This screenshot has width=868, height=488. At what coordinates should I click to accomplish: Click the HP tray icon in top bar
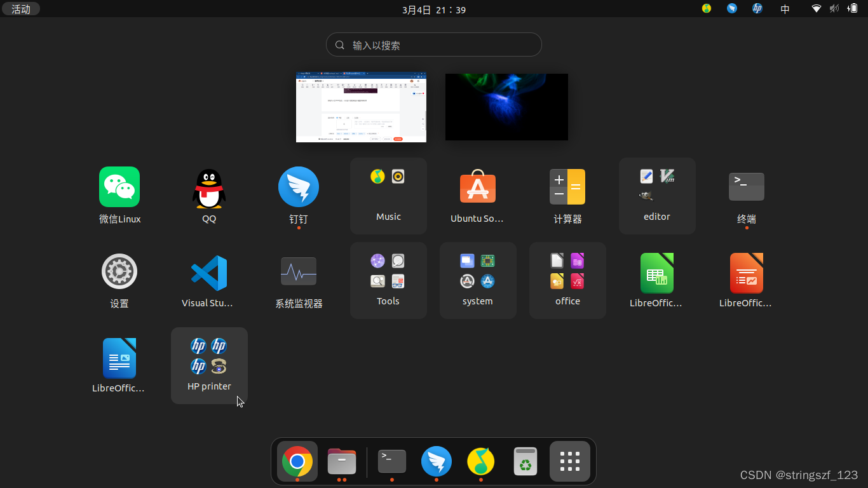point(757,9)
